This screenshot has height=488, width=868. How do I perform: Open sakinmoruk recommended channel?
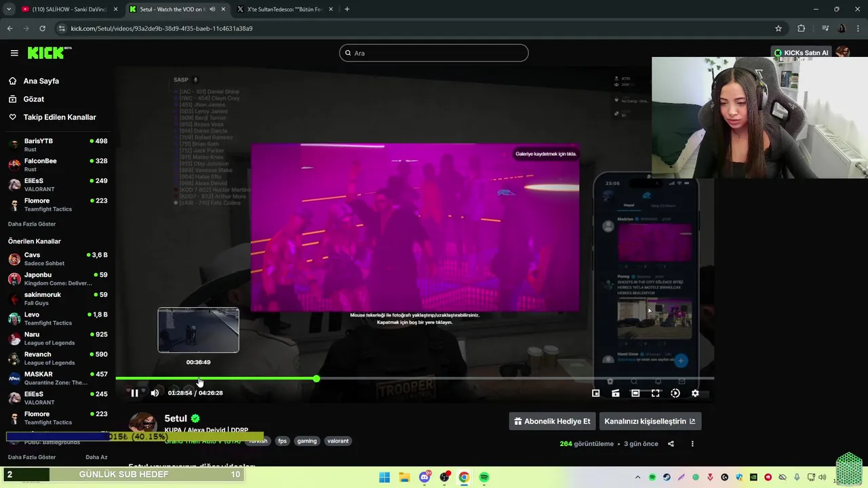coord(58,298)
